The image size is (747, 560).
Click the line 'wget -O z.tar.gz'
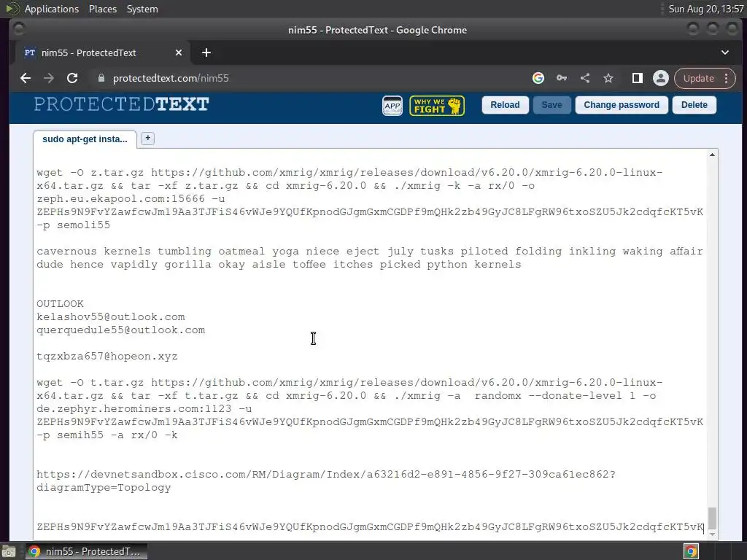(x=349, y=172)
